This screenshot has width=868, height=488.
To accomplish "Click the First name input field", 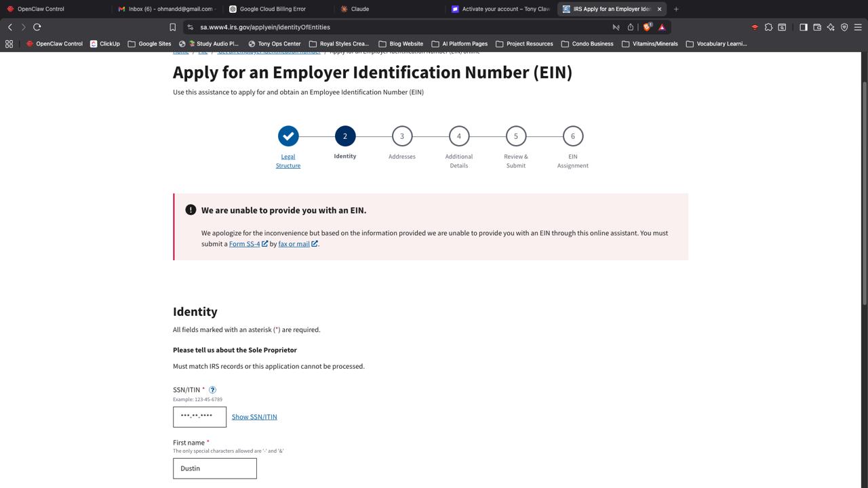I will tap(214, 468).
